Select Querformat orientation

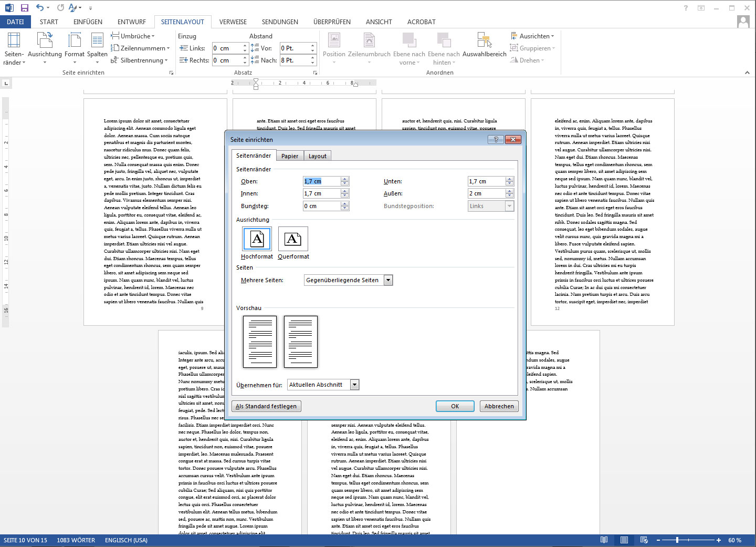(x=293, y=239)
